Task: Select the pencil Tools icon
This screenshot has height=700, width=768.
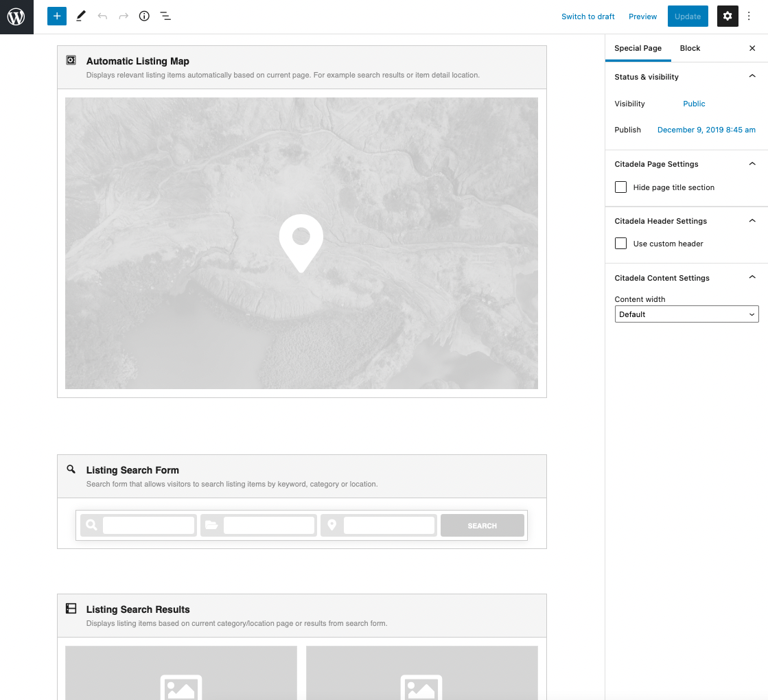Action: click(x=81, y=16)
